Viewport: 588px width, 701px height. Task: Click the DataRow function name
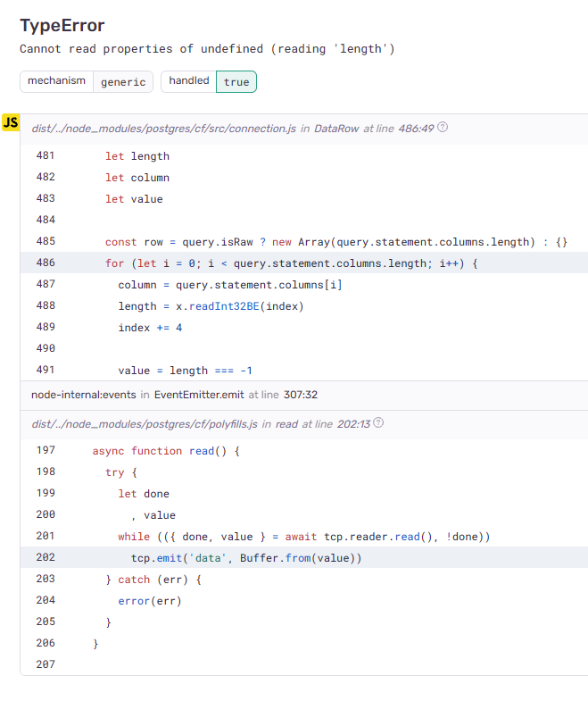click(336, 129)
